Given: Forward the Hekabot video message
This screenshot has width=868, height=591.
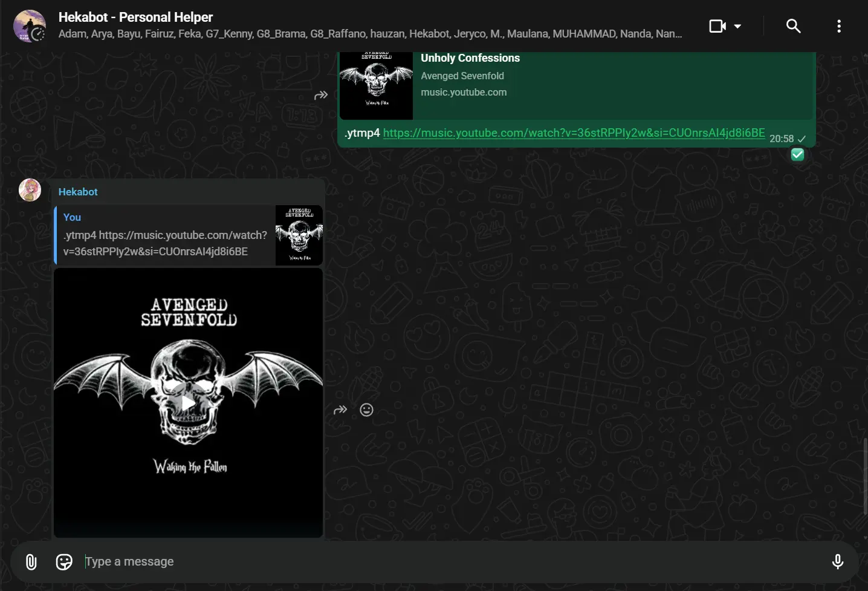Looking at the screenshot, I should pos(340,410).
